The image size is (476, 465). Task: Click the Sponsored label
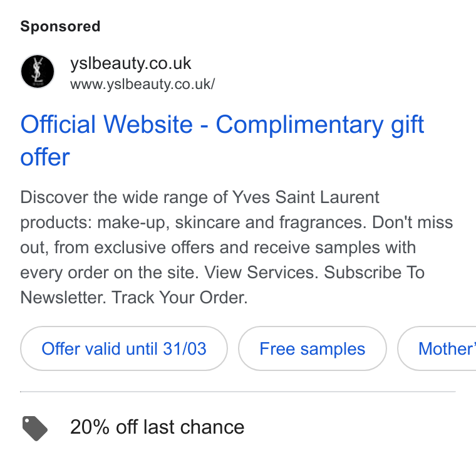click(60, 26)
